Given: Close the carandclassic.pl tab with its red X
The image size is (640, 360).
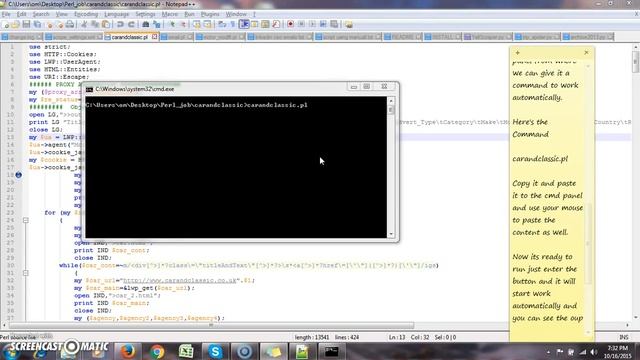Looking at the screenshot, I should click(x=155, y=37).
